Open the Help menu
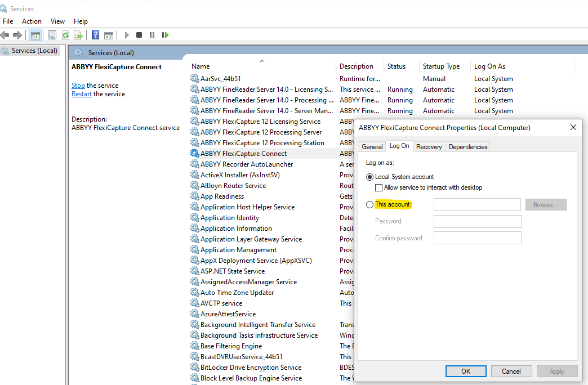588x385 pixels. click(81, 21)
